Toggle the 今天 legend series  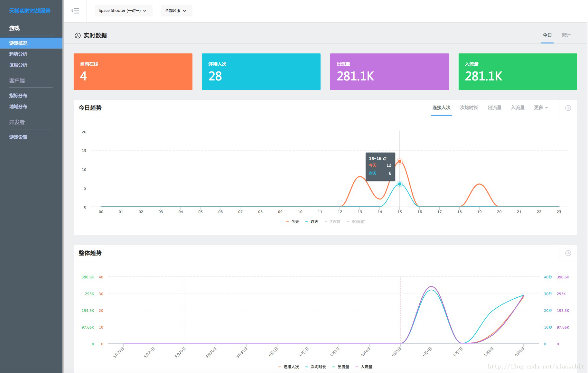click(292, 222)
